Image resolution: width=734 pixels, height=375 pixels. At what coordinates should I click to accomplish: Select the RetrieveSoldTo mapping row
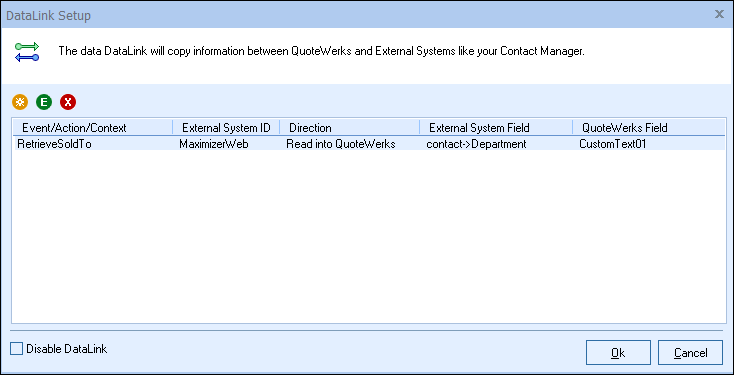[x=369, y=144]
